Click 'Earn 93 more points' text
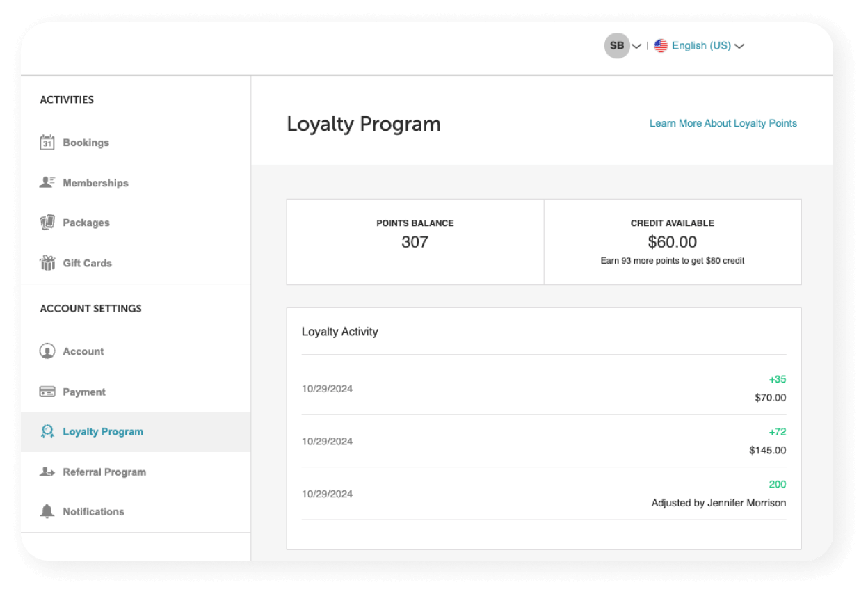 tap(673, 261)
